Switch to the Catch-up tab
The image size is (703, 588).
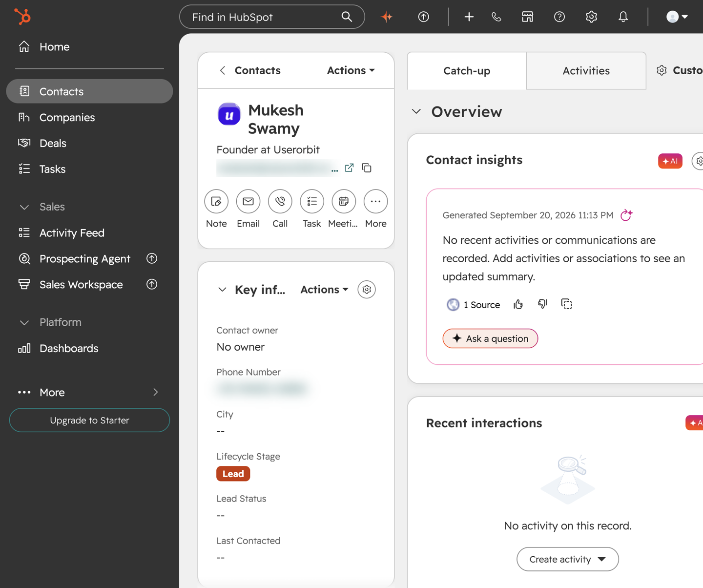(x=467, y=71)
